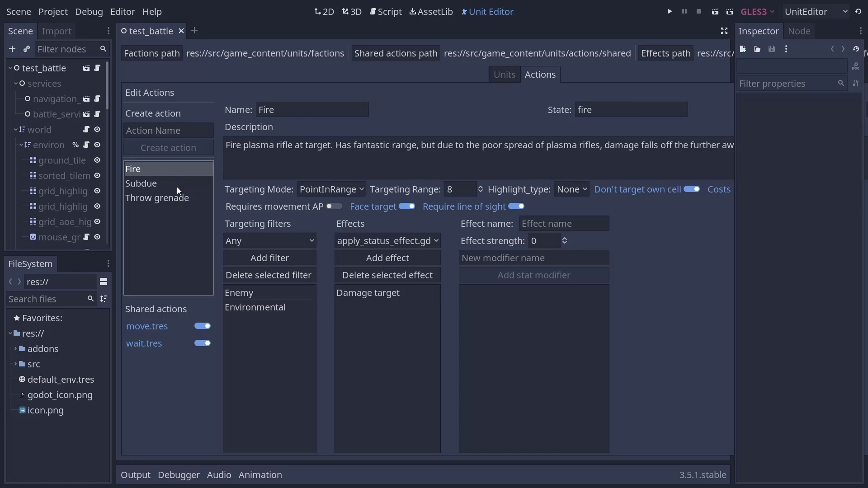The height and width of the screenshot is (488, 868).
Task: Click unique name percent icon on environ
Action: (75, 145)
